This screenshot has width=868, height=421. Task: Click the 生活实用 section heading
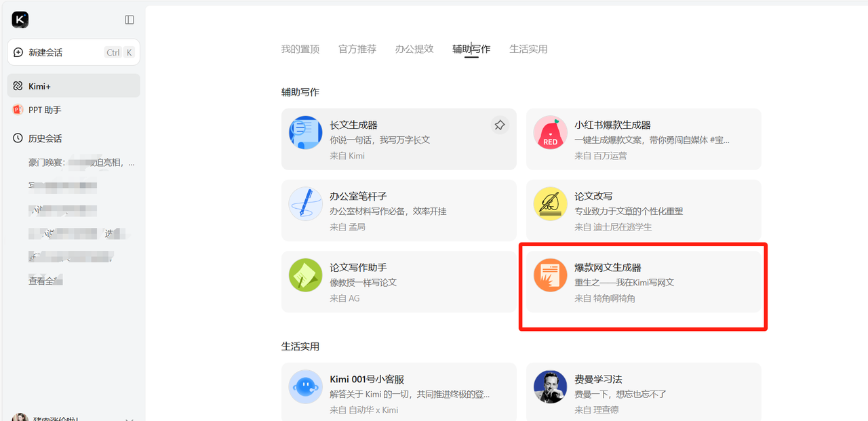coord(300,346)
